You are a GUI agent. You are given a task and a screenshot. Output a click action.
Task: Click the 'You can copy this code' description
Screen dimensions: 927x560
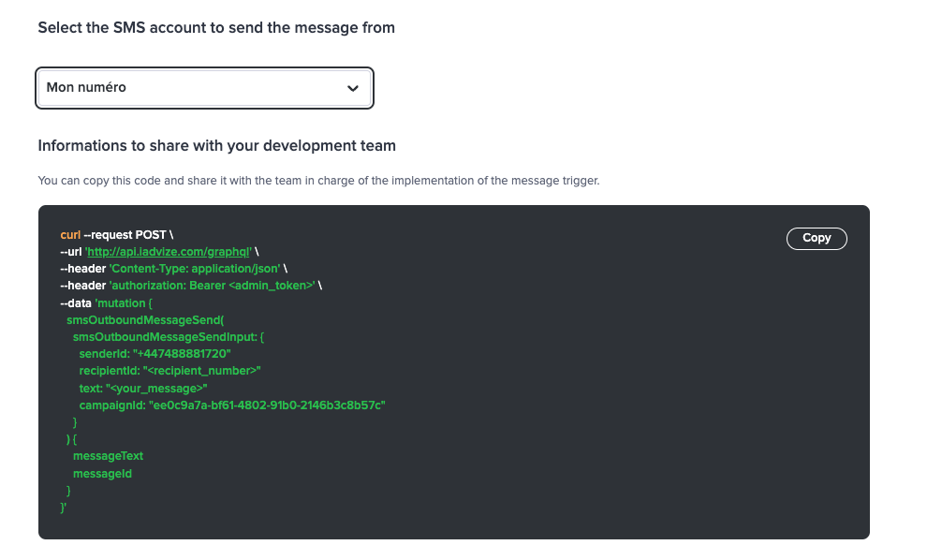point(318,181)
